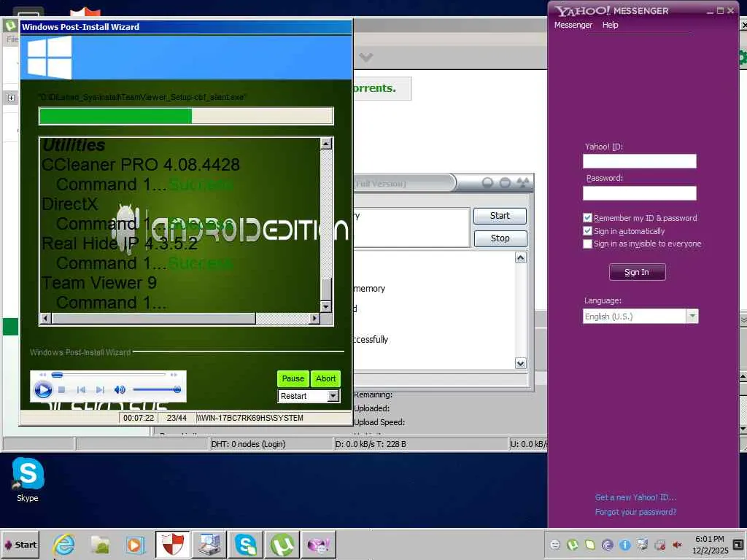The image size is (747, 560).
Task: Click 'DHT: 0 nodes (Login)' status bar entry
Action: pyautogui.click(x=248, y=444)
